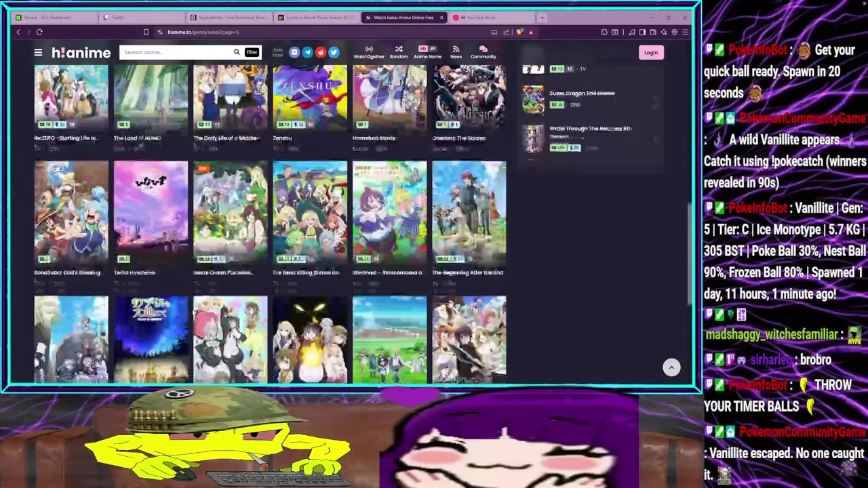Open the Community page
Viewport: 868px width, 488px height.
click(x=483, y=52)
